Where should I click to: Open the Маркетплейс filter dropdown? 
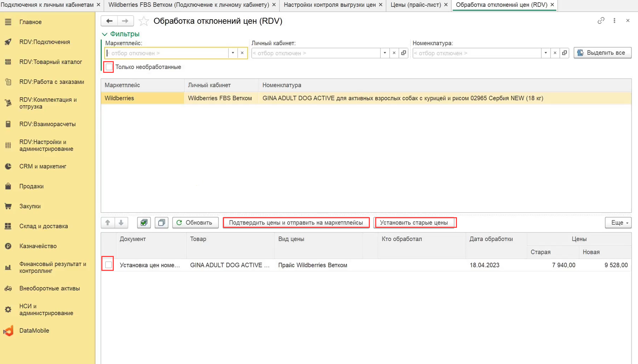233,53
